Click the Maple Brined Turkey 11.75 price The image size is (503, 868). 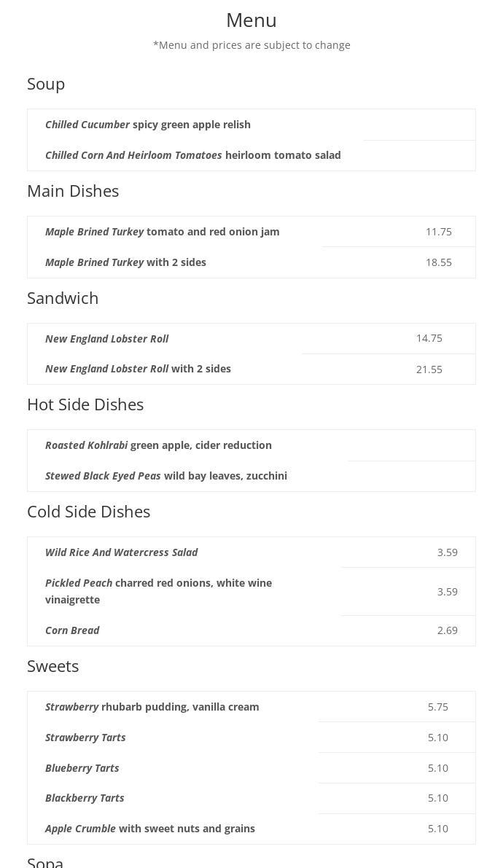tap(438, 232)
